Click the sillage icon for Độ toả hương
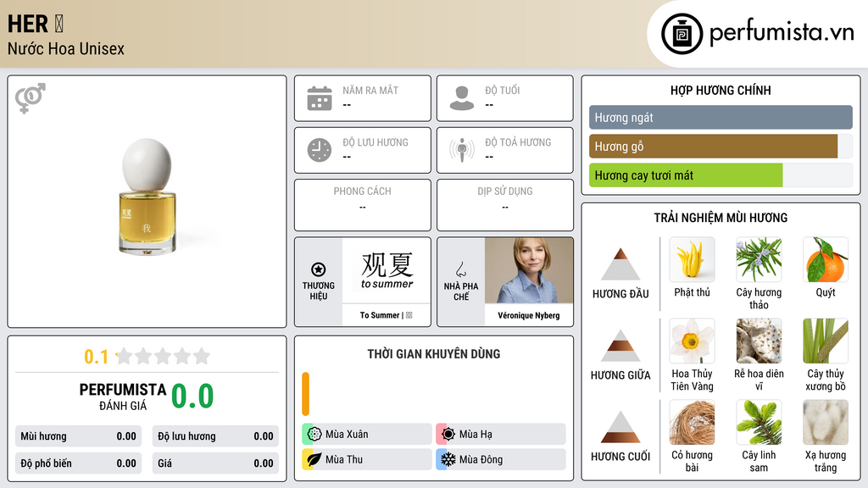The image size is (868, 488). point(462,150)
